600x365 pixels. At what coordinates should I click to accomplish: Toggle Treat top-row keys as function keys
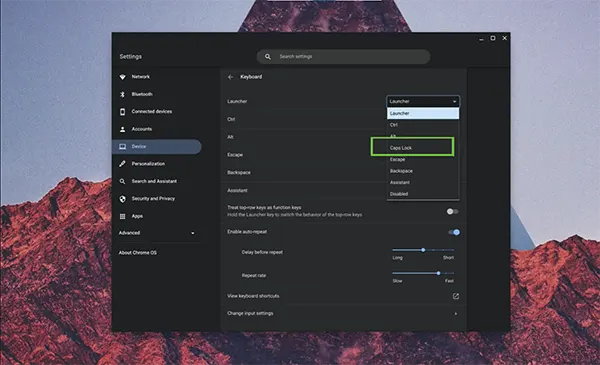coord(452,212)
